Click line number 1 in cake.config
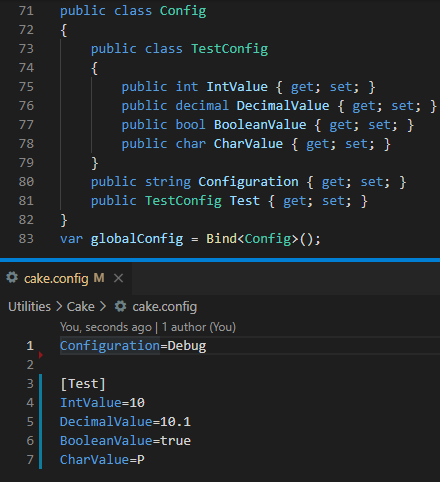440x482 pixels. pos(30,346)
